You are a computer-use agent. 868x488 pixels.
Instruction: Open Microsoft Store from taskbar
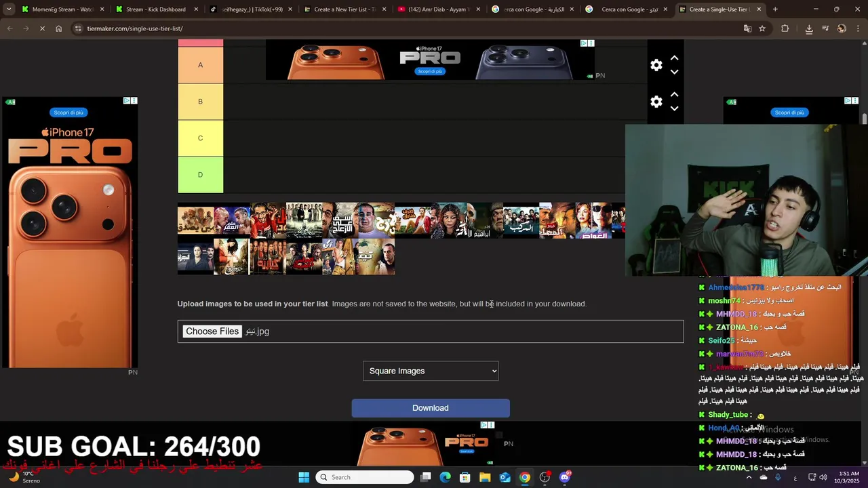[465, 477]
